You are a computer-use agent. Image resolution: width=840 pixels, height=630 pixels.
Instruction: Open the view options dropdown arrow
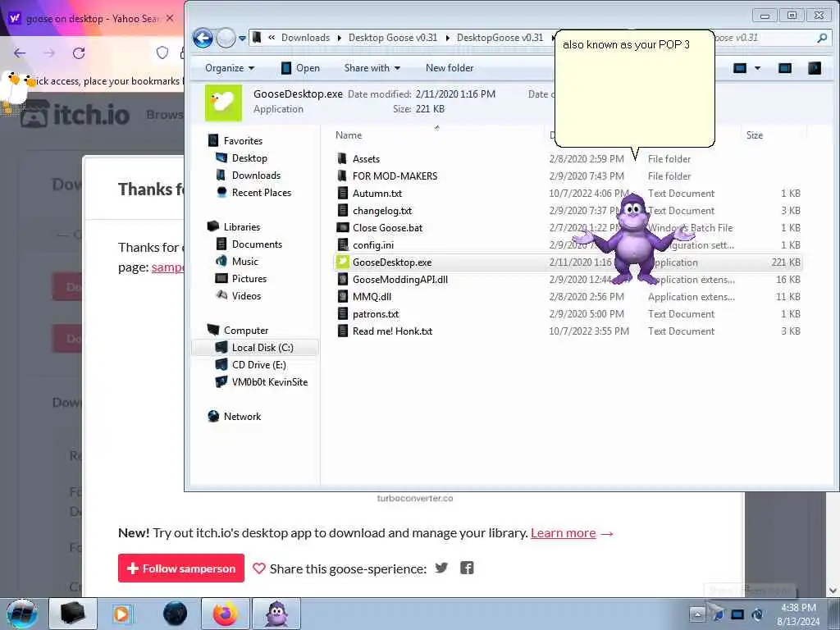[757, 68]
